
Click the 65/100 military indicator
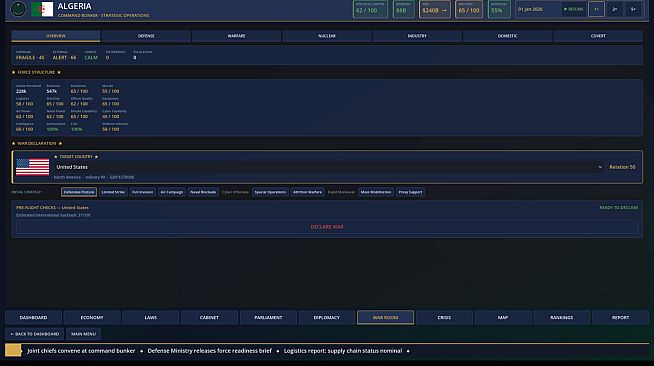469,9
